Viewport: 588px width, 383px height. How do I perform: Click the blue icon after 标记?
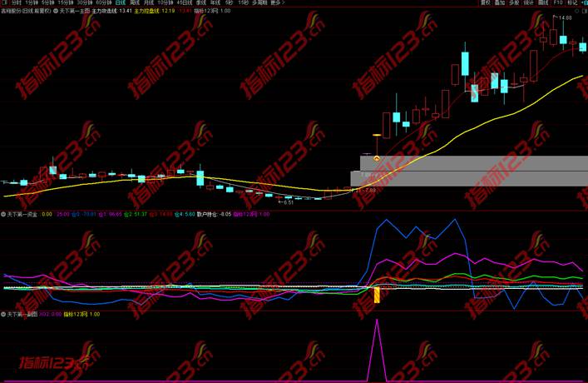(x=584, y=3)
